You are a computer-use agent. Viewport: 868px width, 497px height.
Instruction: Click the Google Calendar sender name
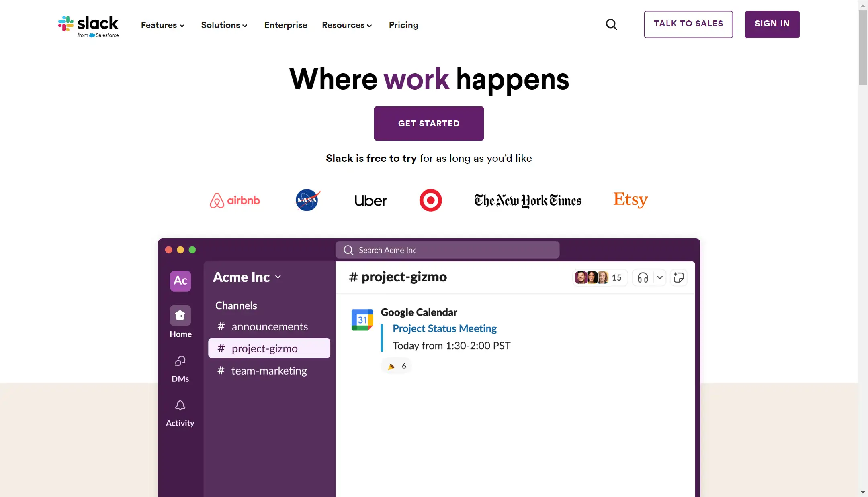click(x=419, y=312)
